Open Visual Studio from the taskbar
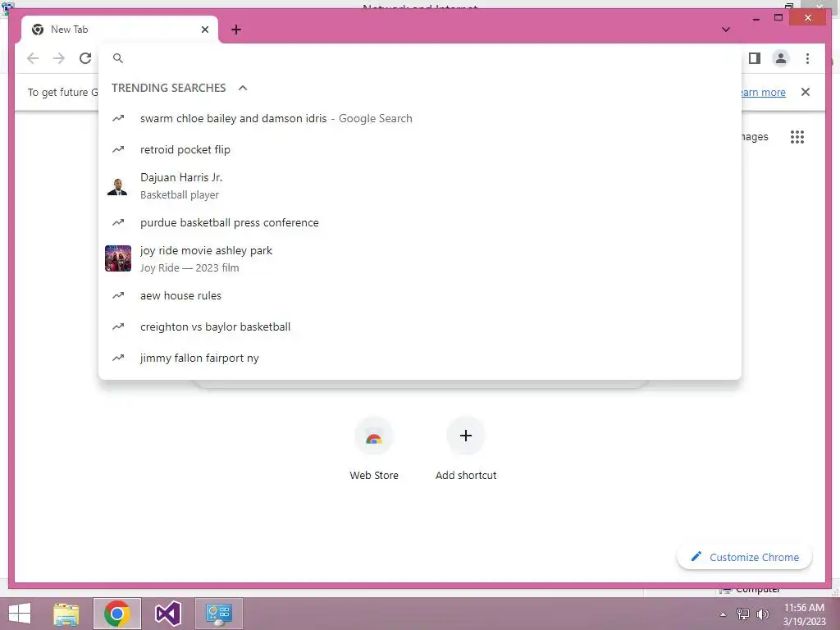This screenshot has width=840, height=630. point(167,614)
